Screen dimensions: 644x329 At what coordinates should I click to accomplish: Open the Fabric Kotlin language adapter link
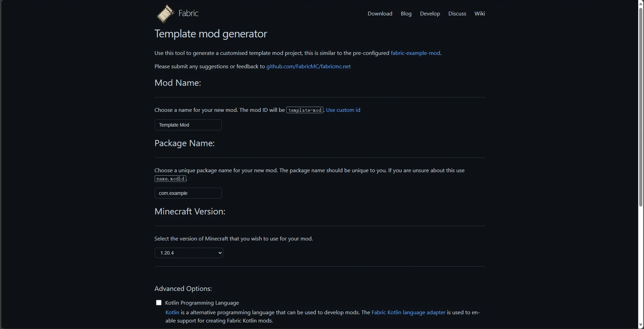click(x=408, y=312)
